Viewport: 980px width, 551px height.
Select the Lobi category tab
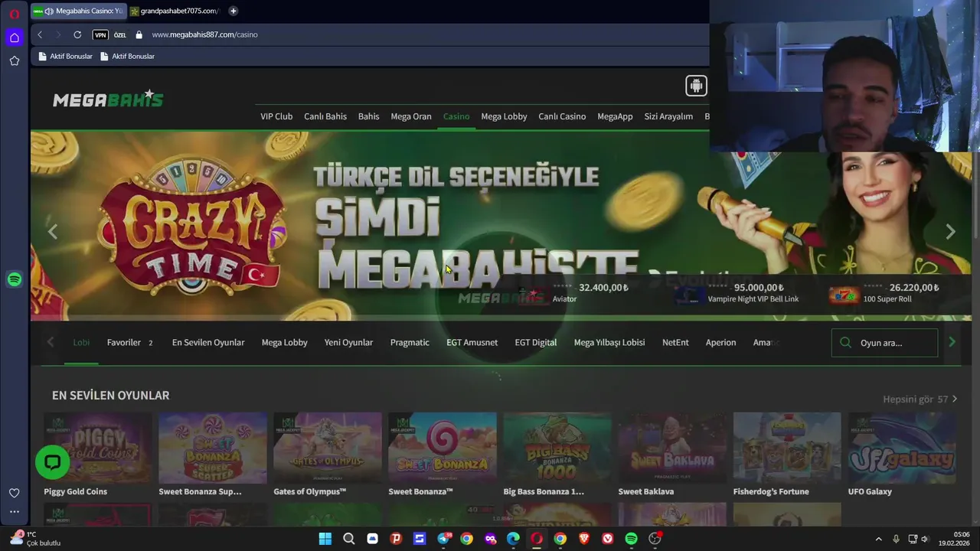pyautogui.click(x=81, y=342)
